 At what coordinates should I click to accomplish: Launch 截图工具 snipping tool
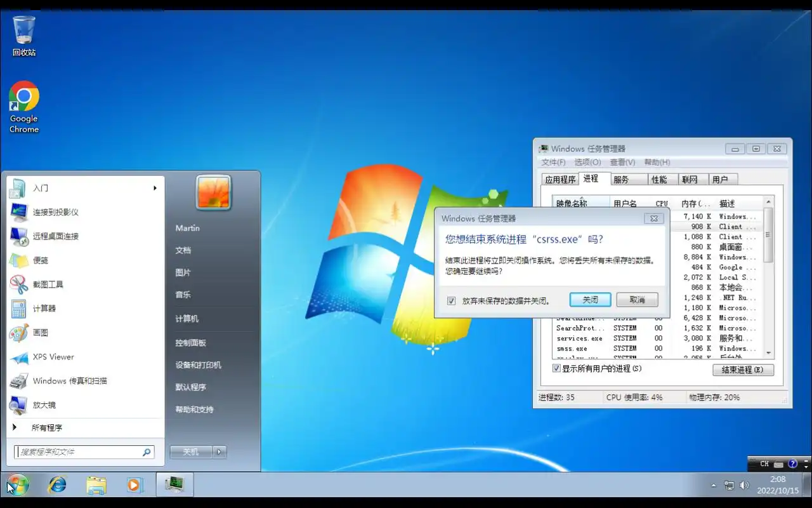click(85, 284)
